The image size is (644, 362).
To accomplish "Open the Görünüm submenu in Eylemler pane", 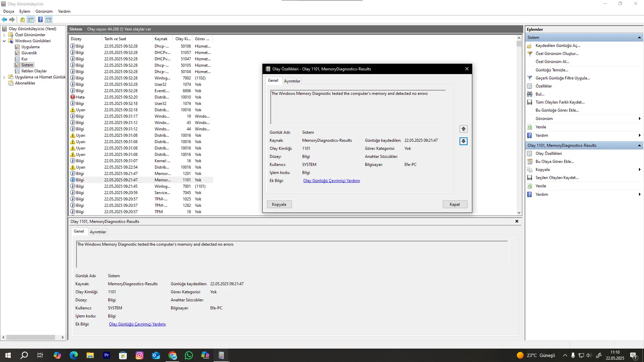I will point(584,119).
